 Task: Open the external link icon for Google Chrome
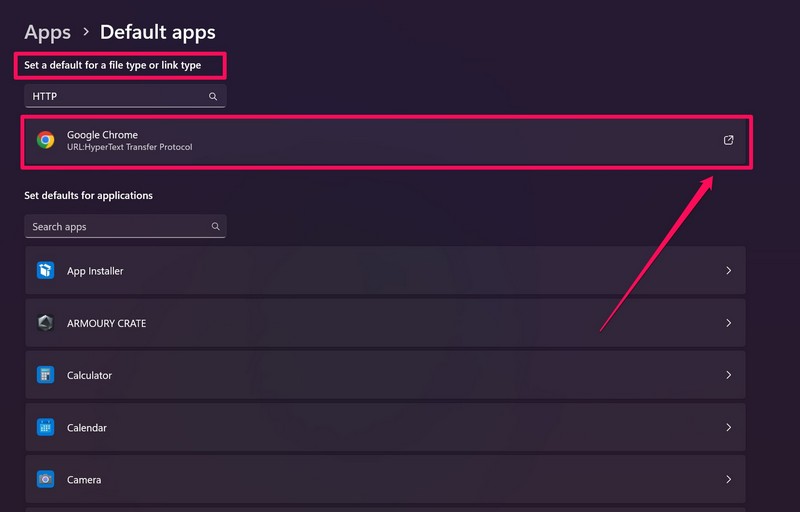point(728,140)
